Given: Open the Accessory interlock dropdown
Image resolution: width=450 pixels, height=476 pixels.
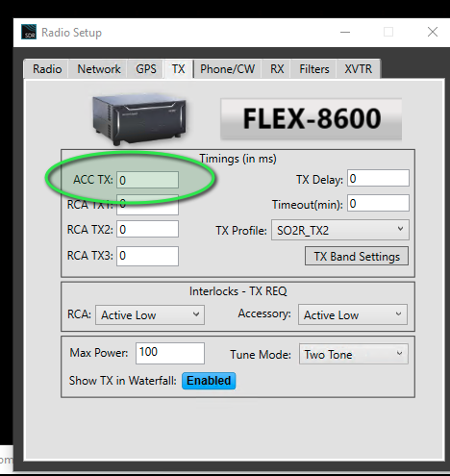Looking at the screenshot, I should (353, 314).
